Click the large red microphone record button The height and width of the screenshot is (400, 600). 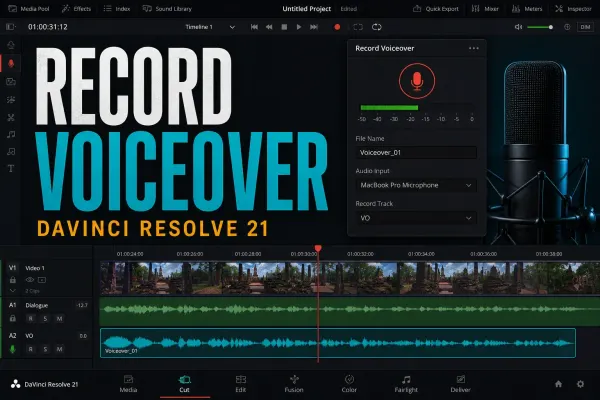pyautogui.click(x=417, y=81)
